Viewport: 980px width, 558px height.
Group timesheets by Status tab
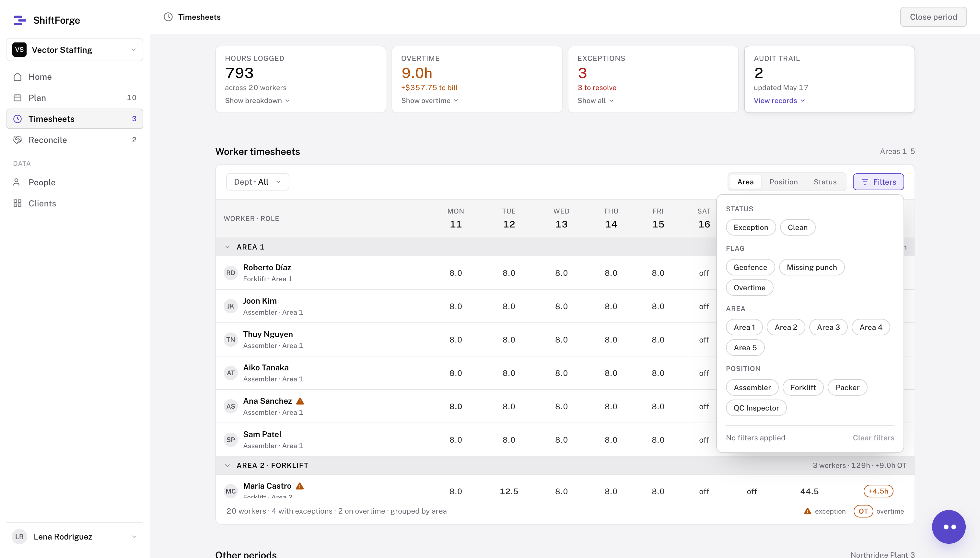click(x=825, y=182)
